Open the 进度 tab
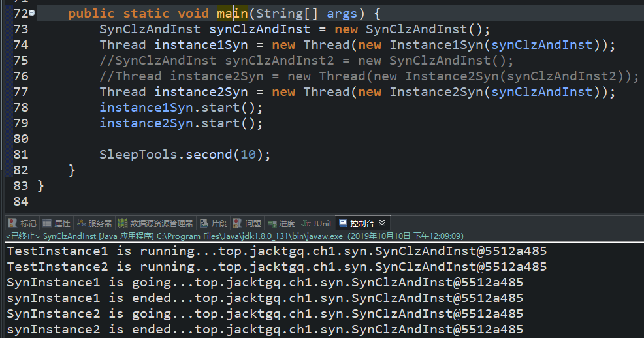This screenshot has height=338, width=644. coord(282,224)
